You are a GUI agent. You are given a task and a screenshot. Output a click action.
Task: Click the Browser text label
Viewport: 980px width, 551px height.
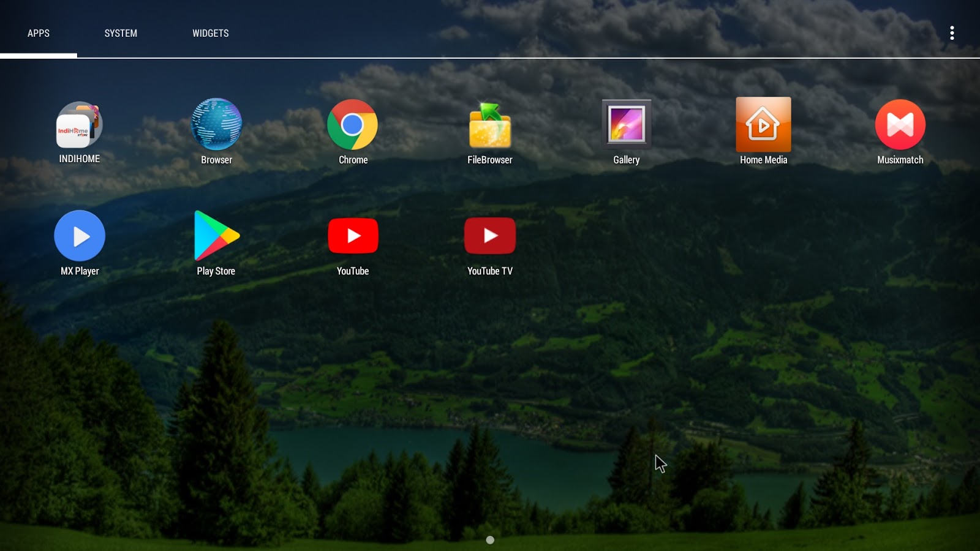click(x=216, y=160)
